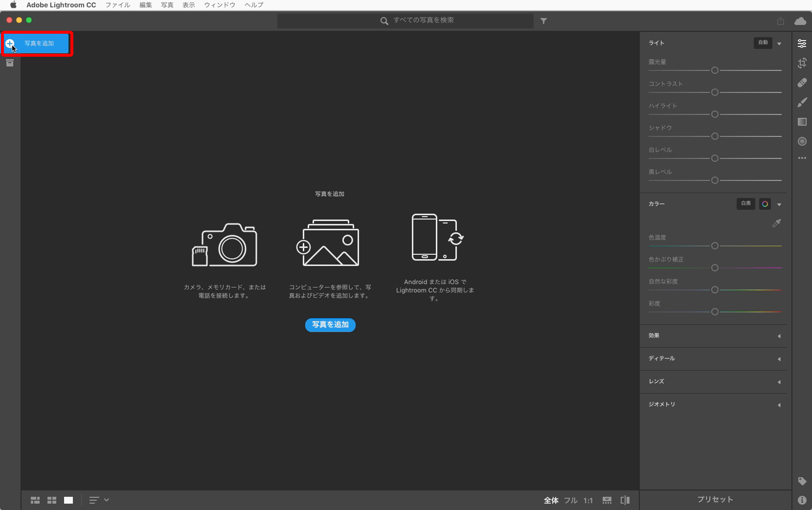Image resolution: width=812 pixels, height=510 pixels.
Task: Open the プリセット presets button
Action: click(715, 500)
